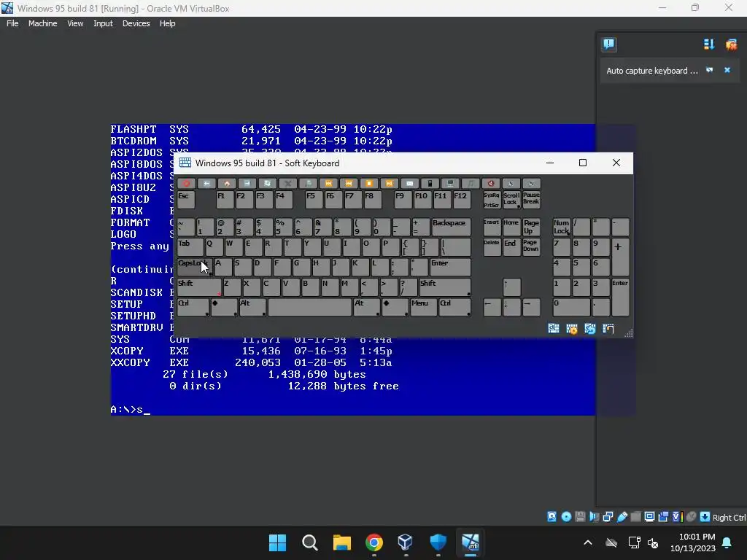This screenshot has width=747, height=560.
Task: Open the File menu
Action: 12,23
